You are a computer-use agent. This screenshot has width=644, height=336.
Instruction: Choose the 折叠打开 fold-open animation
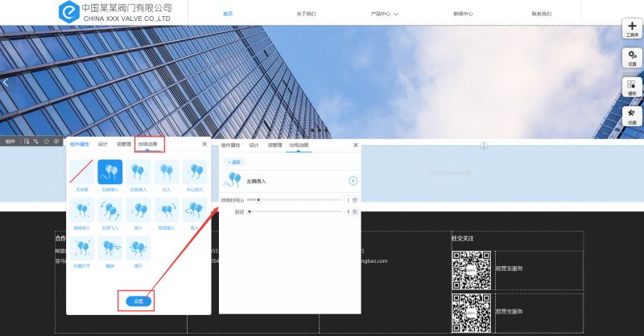coord(82,248)
